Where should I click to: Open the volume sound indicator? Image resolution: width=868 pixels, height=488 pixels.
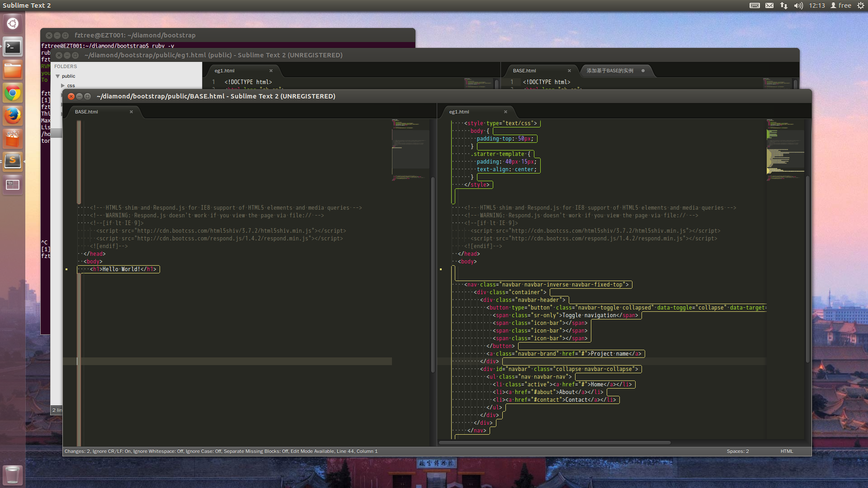[798, 5]
